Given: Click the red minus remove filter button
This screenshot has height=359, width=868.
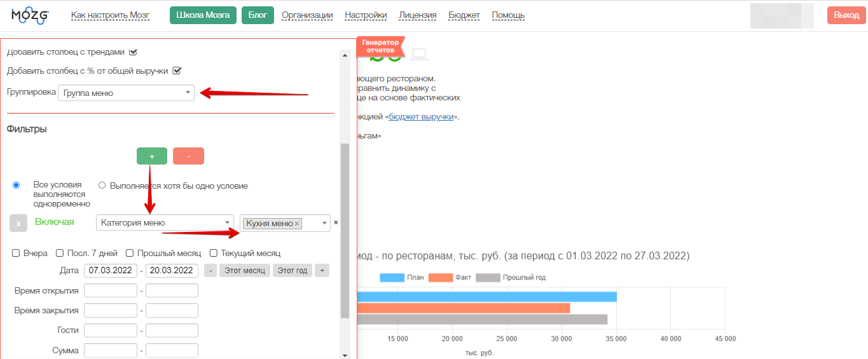Looking at the screenshot, I should tap(188, 156).
